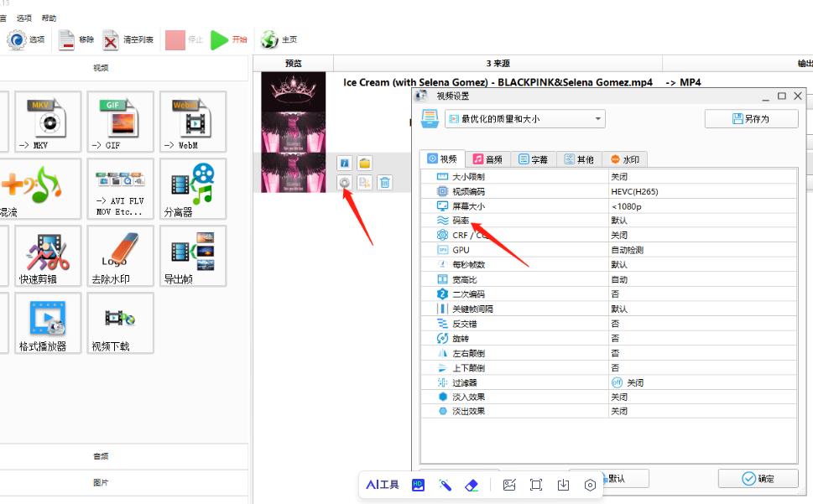Switch to the 其他 settings tab
The image size is (813, 504).
tap(579, 159)
